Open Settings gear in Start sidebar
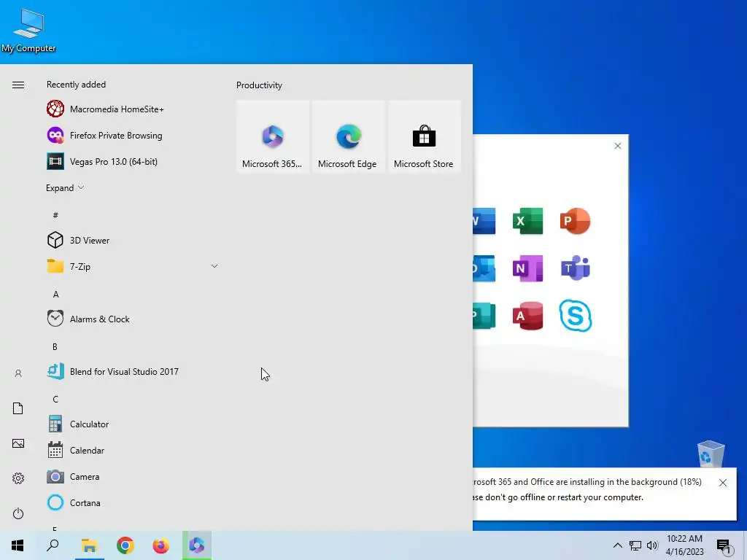The image size is (747, 560). pyautogui.click(x=18, y=478)
